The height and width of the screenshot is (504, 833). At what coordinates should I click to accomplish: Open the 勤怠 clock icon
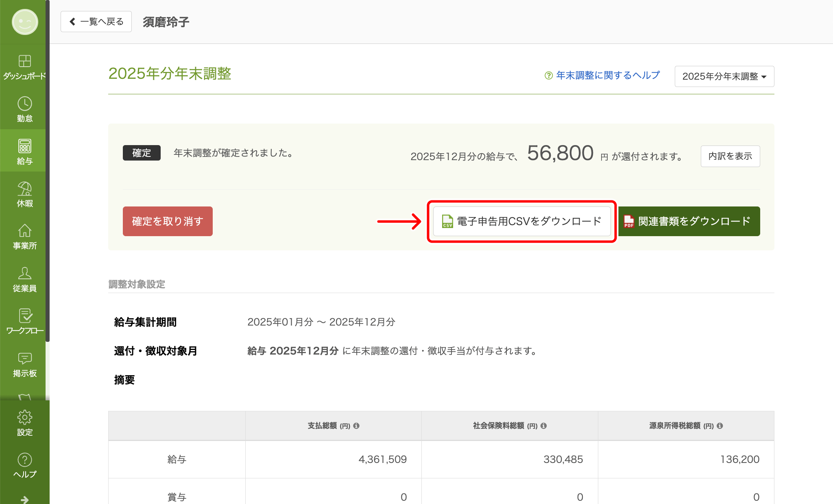tap(24, 104)
